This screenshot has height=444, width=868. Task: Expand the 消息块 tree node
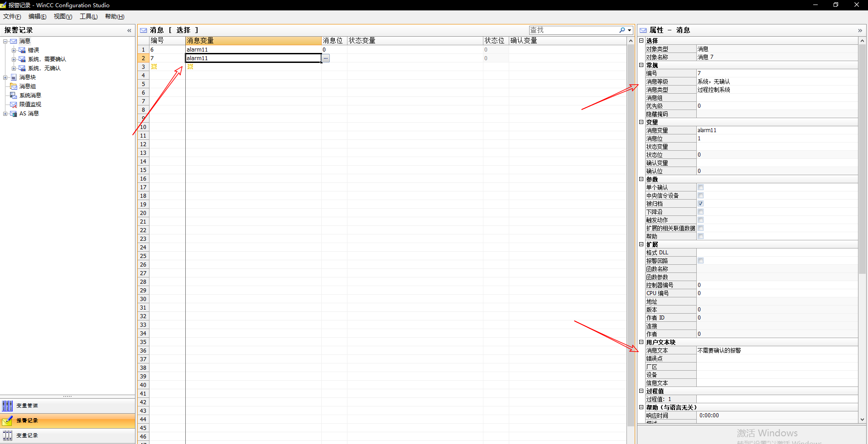[x=5, y=77]
